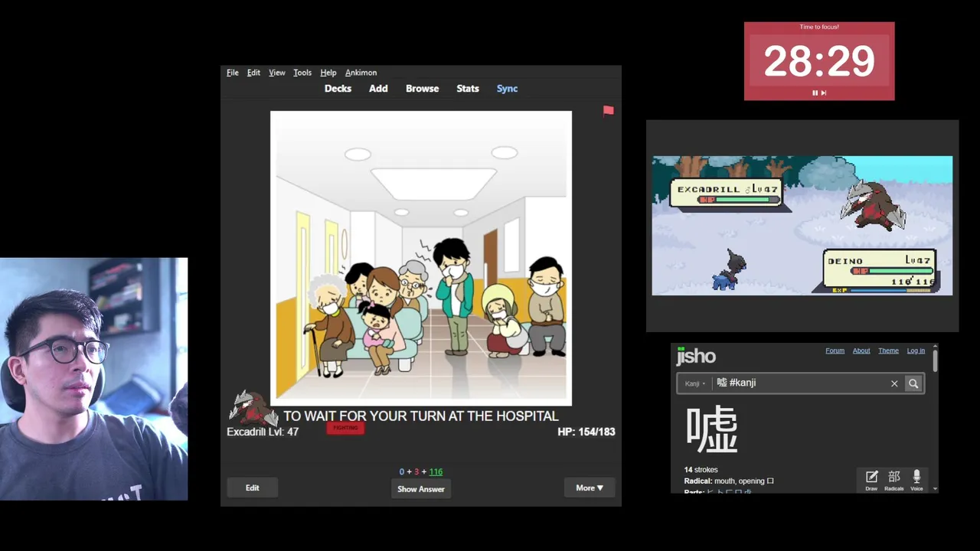
Task: Click the 14 strokes text on Jisho
Action: 701,470
